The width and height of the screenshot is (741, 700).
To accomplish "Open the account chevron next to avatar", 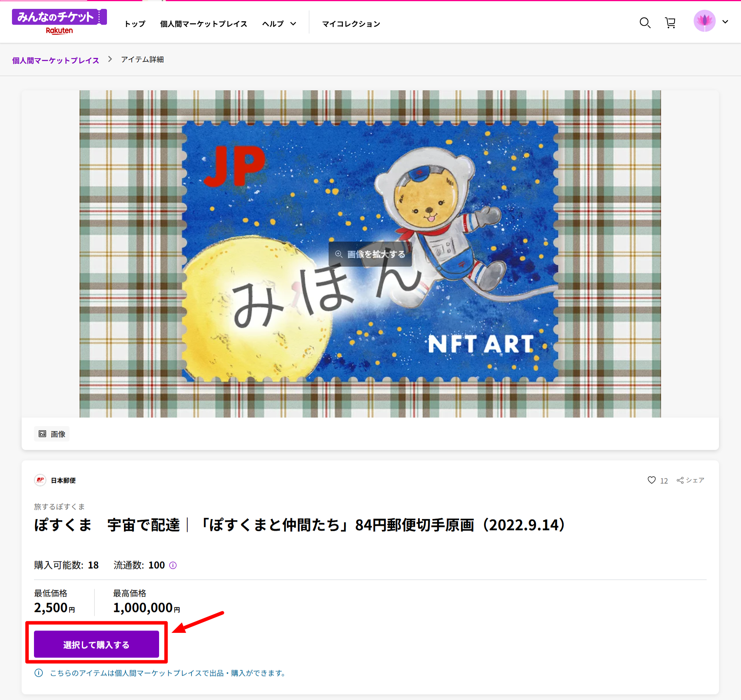I will point(726,22).
